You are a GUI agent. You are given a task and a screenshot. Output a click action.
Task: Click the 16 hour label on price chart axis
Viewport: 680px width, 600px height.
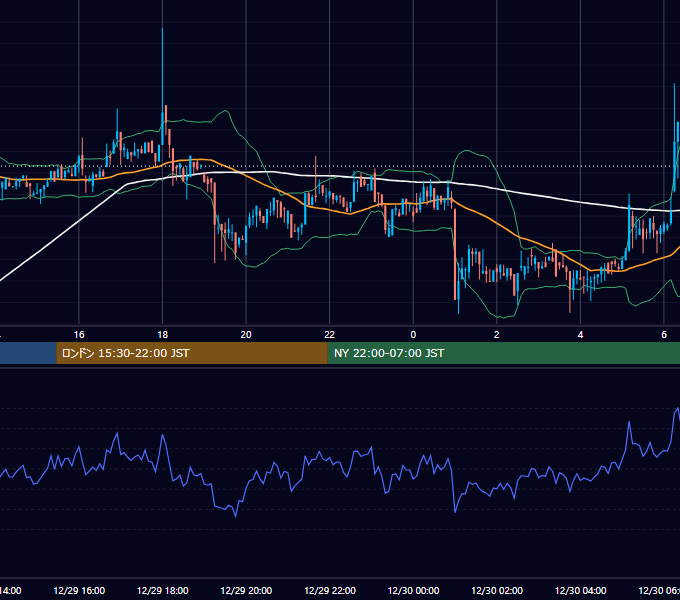pyautogui.click(x=79, y=335)
